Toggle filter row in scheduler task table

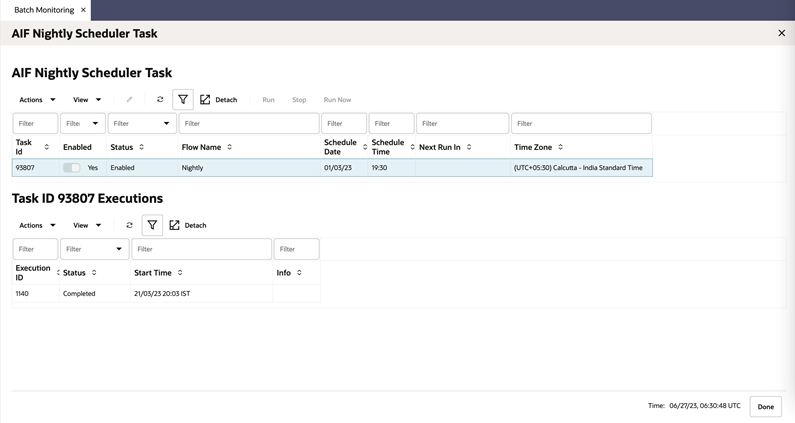[x=183, y=99]
